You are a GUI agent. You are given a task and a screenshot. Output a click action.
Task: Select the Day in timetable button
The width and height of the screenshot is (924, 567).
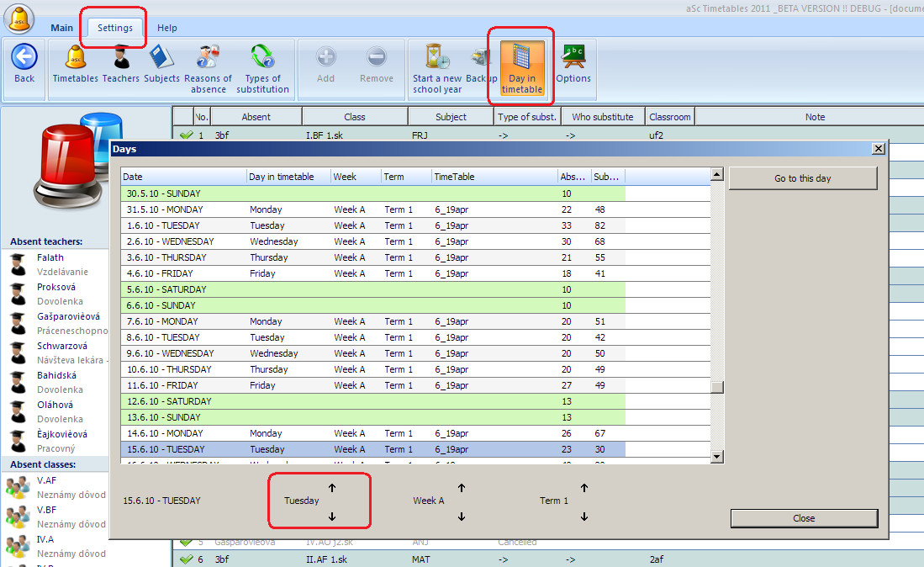pyautogui.click(x=522, y=67)
